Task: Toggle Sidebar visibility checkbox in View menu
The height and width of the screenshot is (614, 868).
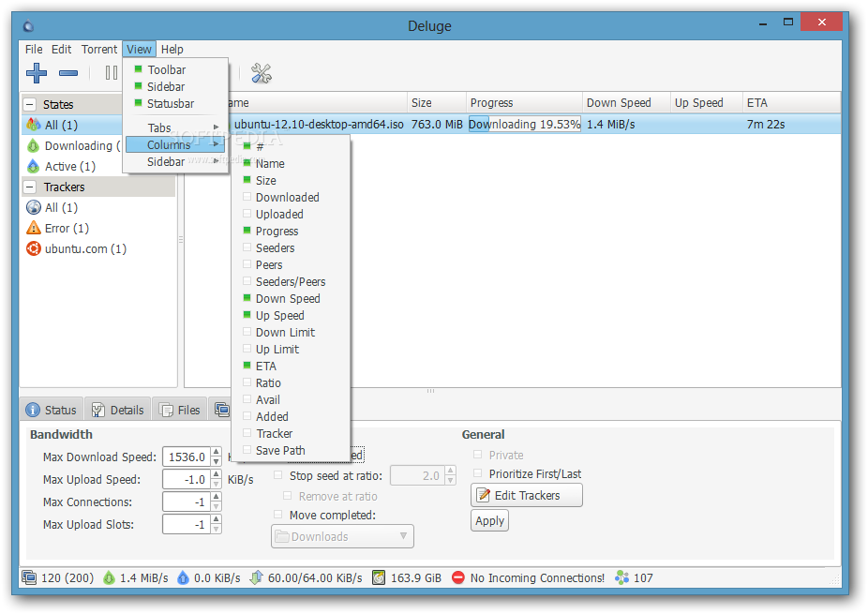Action: coord(139,86)
